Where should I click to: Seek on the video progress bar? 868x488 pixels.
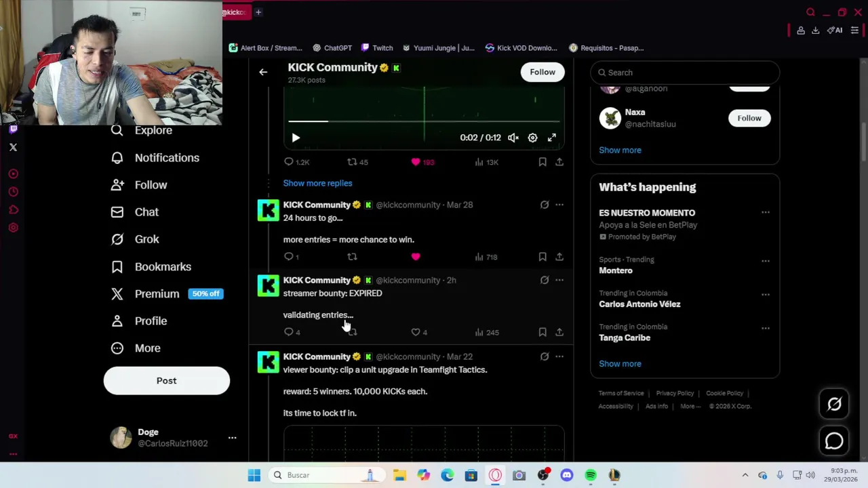point(424,121)
